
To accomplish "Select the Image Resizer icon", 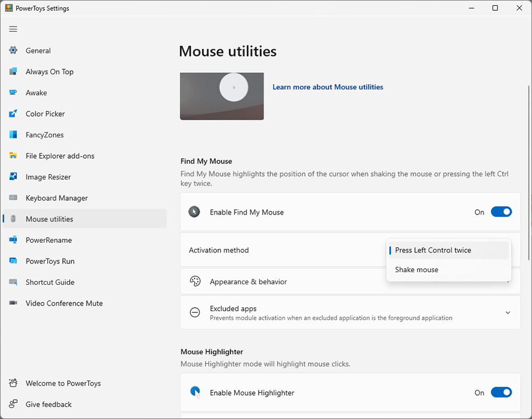I will 13,177.
